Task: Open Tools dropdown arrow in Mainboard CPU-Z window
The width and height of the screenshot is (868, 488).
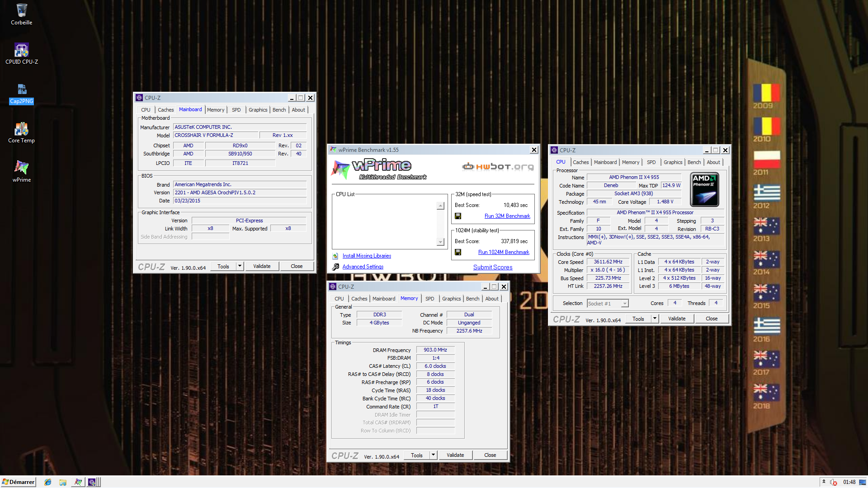Action: pyautogui.click(x=240, y=266)
